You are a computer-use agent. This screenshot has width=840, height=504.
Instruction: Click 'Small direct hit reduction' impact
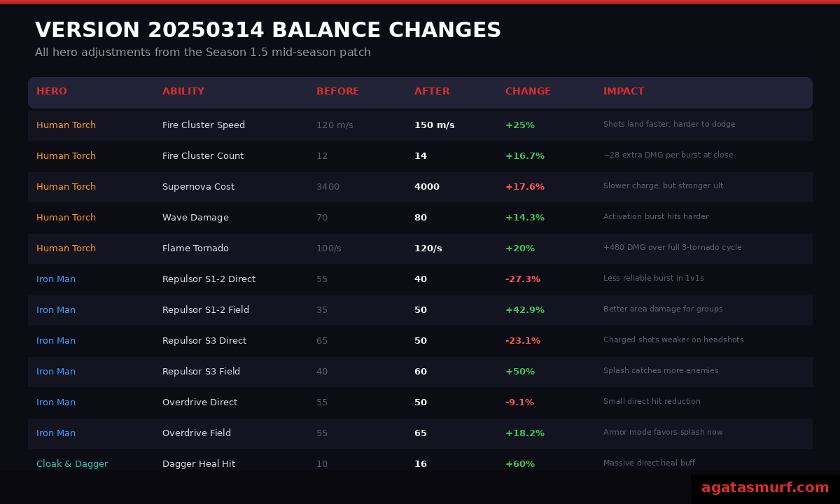click(652, 402)
